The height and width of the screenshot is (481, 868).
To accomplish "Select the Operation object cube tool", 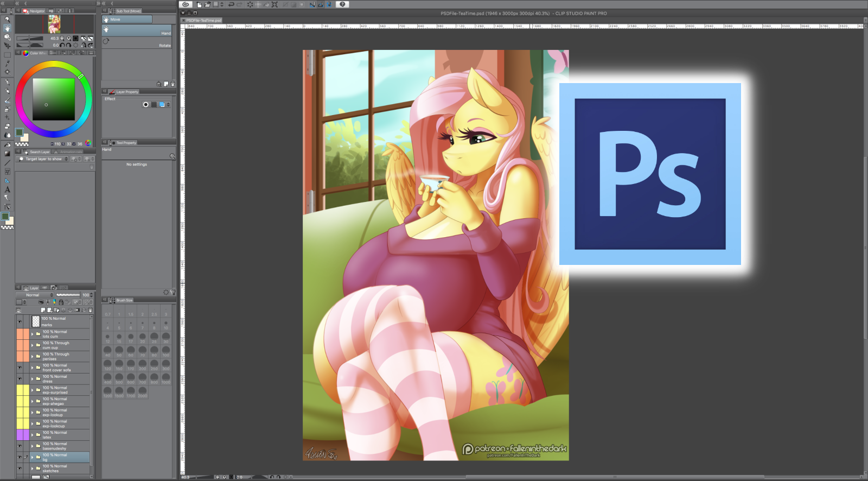I will click(7, 37).
